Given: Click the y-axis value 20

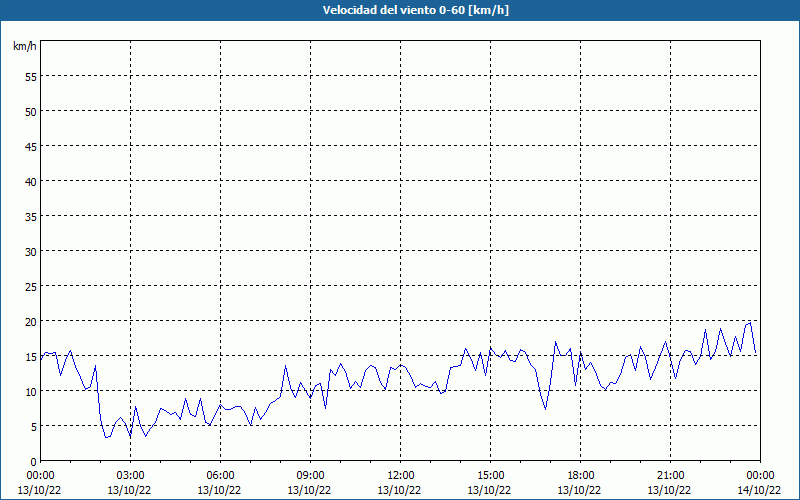Looking at the screenshot, I should tap(31, 321).
